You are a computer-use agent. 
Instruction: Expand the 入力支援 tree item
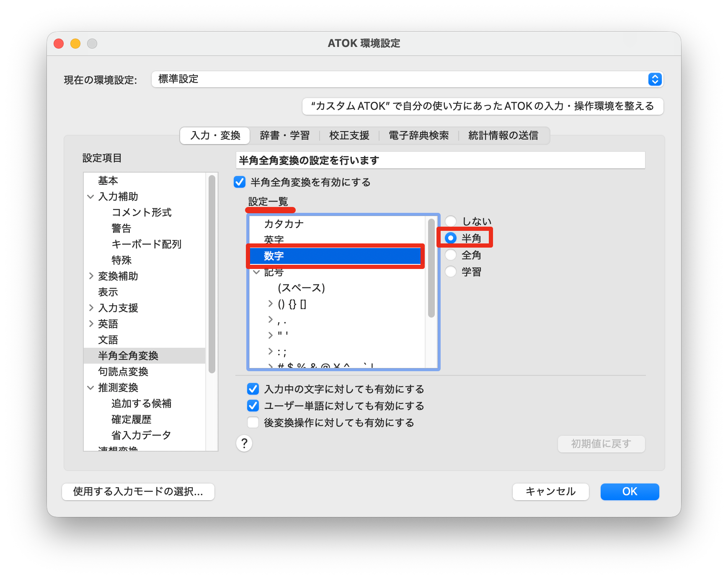[x=90, y=308]
